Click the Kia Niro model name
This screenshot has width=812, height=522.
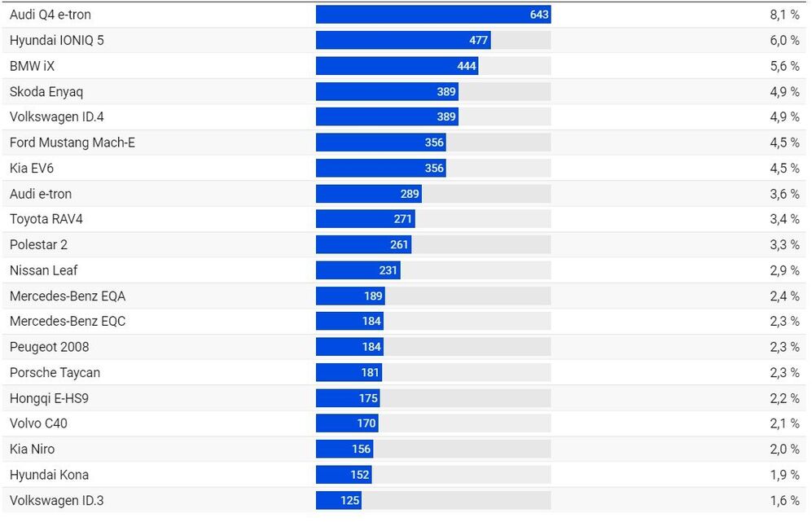pyautogui.click(x=33, y=449)
